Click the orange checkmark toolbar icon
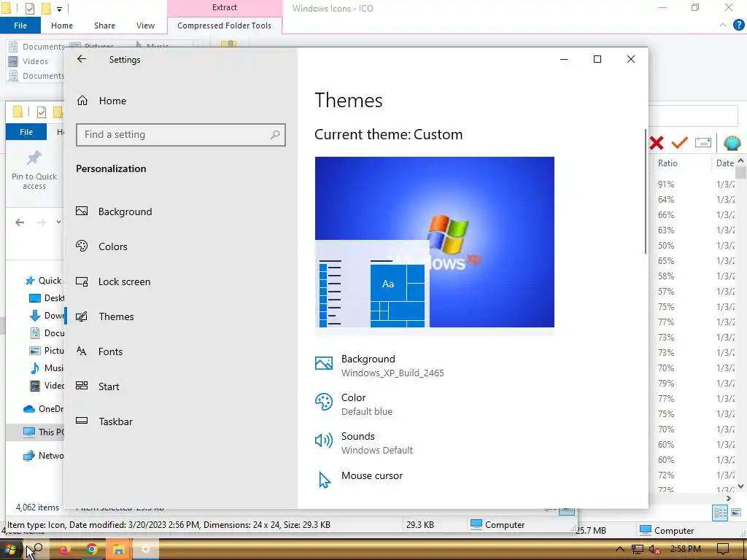The height and width of the screenshot is (560, 747). point(679,142)
